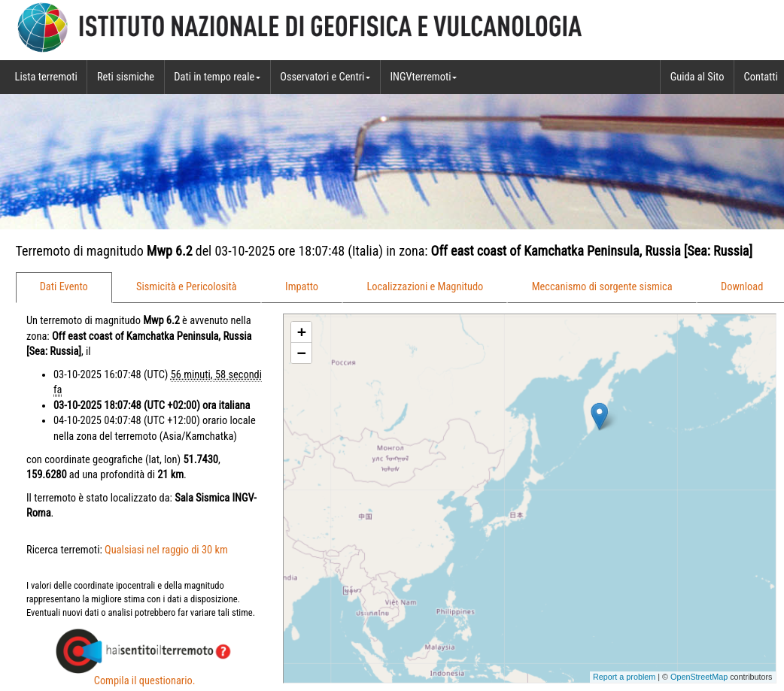
Task: Zoom in on the map
Action: 301,332
